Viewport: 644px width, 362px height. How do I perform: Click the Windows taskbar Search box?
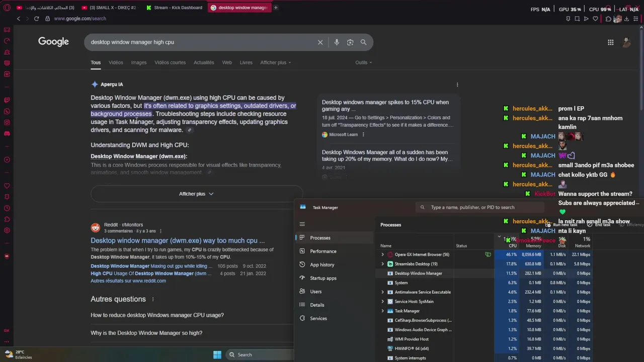pyautogui.click(x=259, y=355)
